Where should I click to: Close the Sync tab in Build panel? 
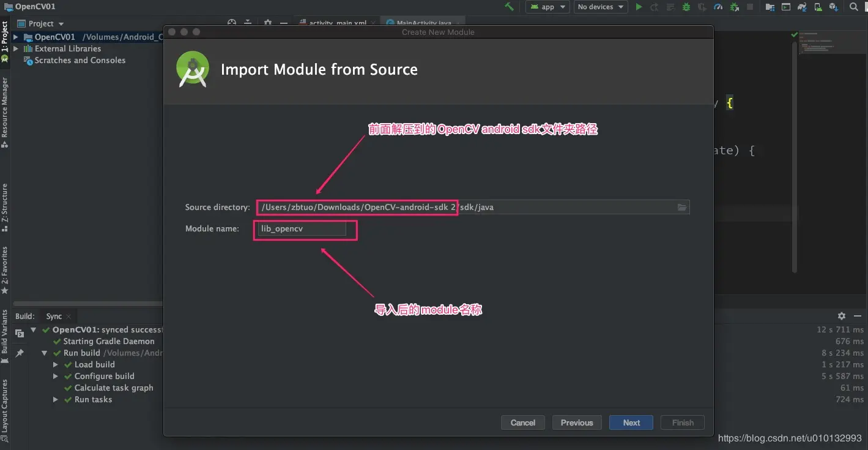[69, 317]
